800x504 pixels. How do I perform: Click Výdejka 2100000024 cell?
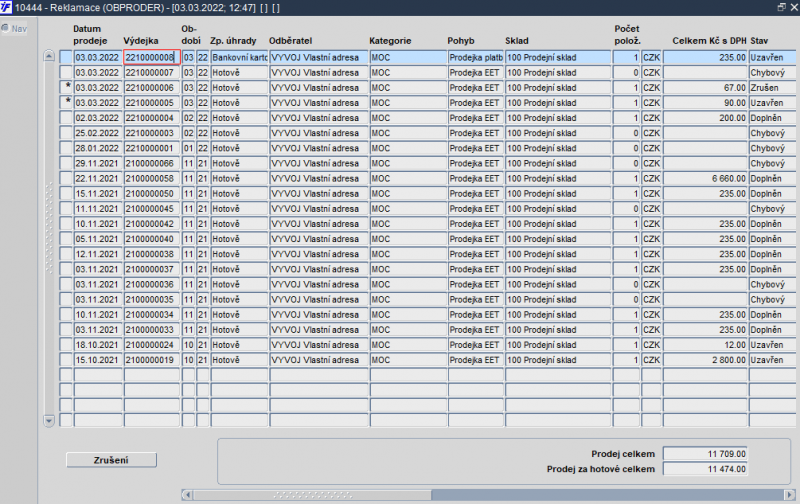(152, 345)
